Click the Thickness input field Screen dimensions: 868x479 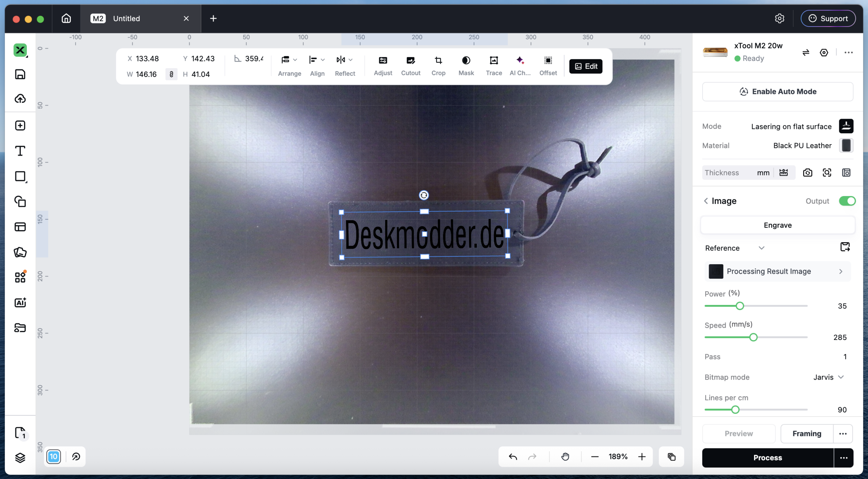point(738,173)
